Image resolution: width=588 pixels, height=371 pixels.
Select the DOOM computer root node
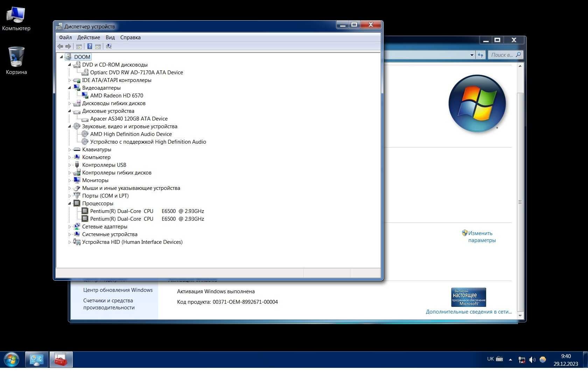82,57
